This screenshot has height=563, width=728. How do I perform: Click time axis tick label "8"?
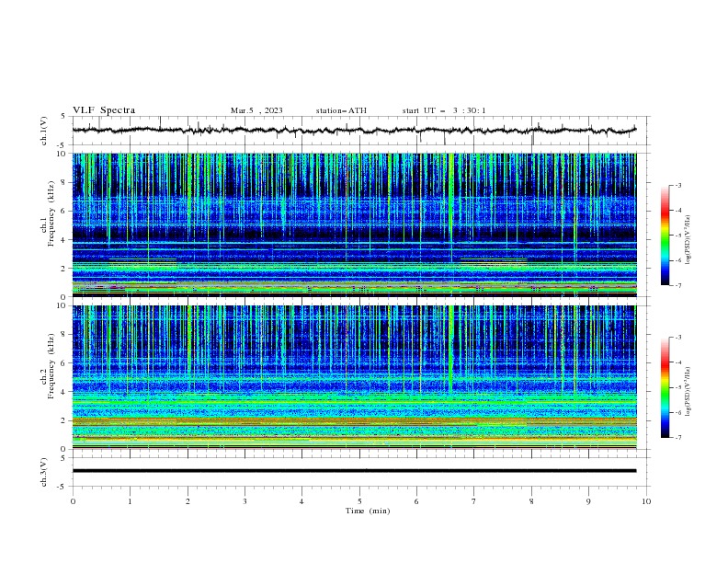coord(531,501)
